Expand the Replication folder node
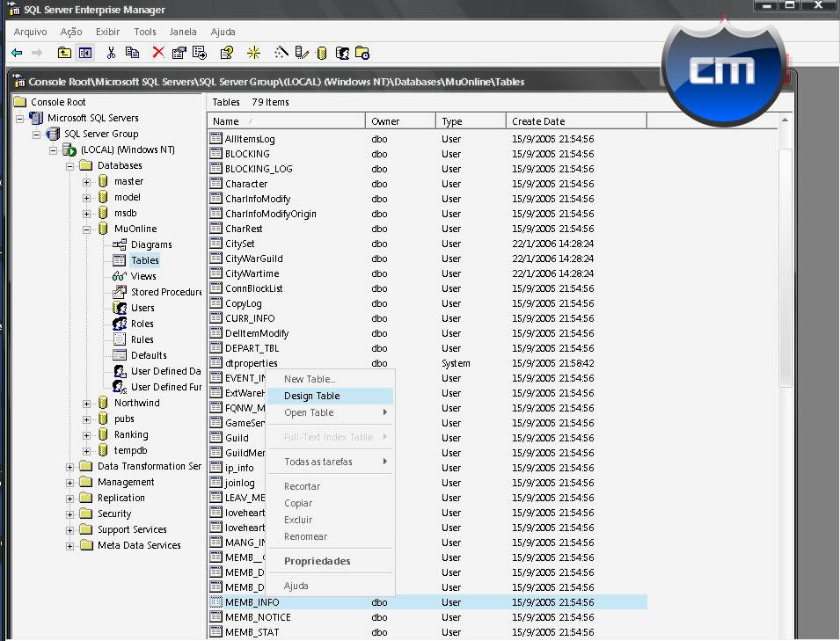 [69, 499]
